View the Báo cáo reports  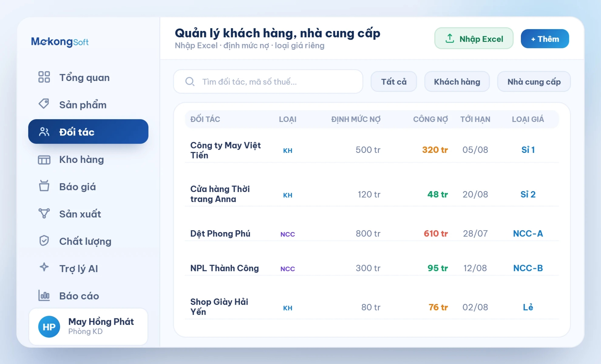(88, 296)
